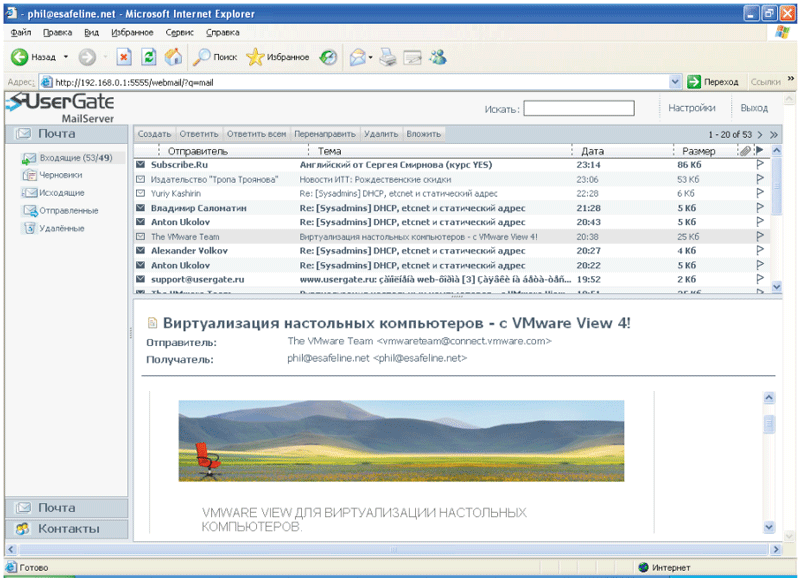800x578 pixels.
Task: Sort messages by the Дата column
Action: tap(593, 151)
